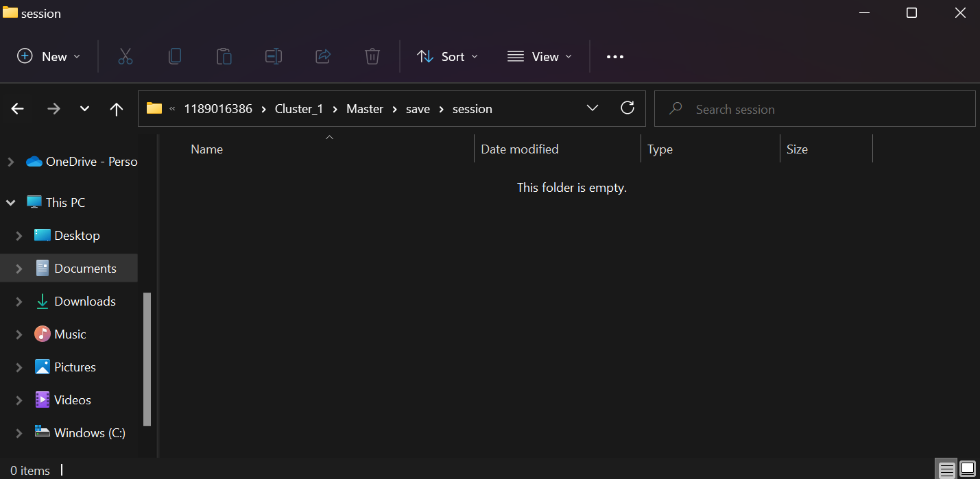Switch to details view layout toggle
This screenshot has height=479, width=980.
tap(947, 470)
